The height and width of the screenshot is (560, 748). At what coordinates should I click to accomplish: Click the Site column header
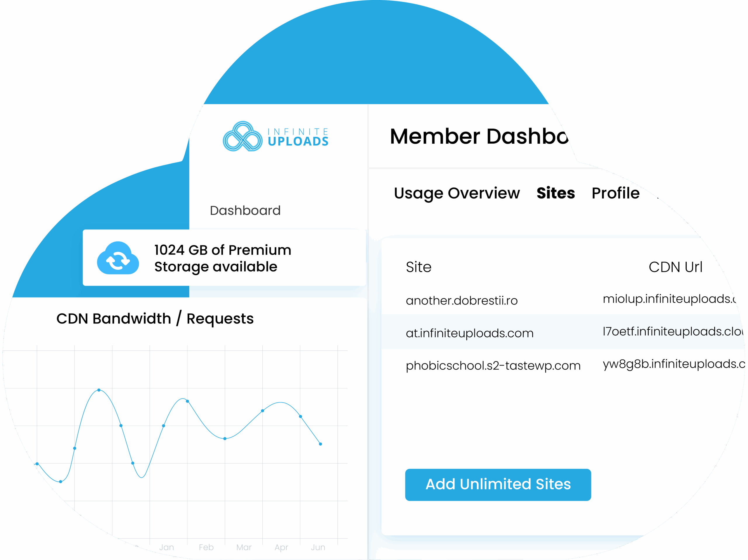coord(418,267)
